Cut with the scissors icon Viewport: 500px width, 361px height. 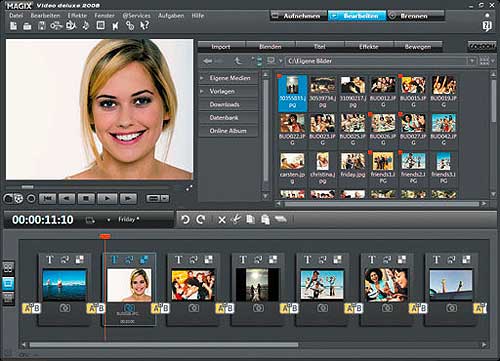pos(236,219)
